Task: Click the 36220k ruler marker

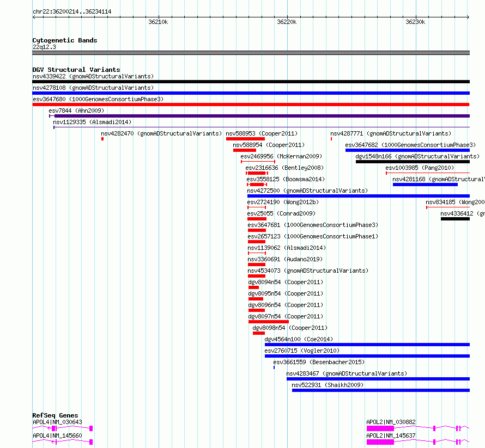Action: pyautogui.click(x=287, y=22)
